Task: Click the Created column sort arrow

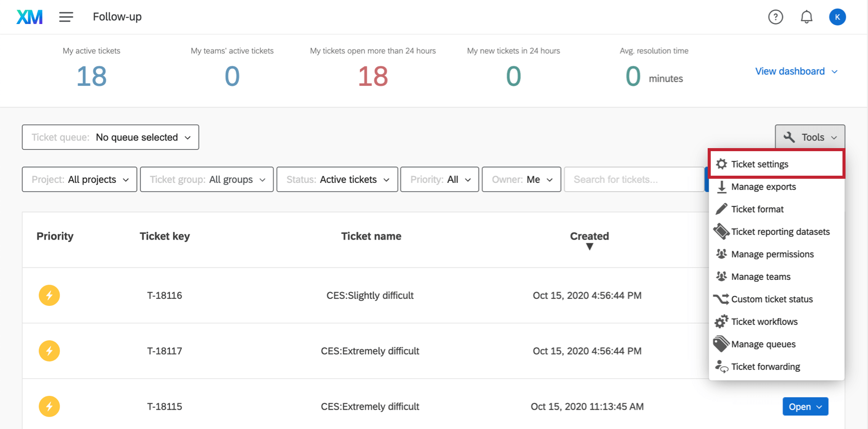Action: pos(590,247)
